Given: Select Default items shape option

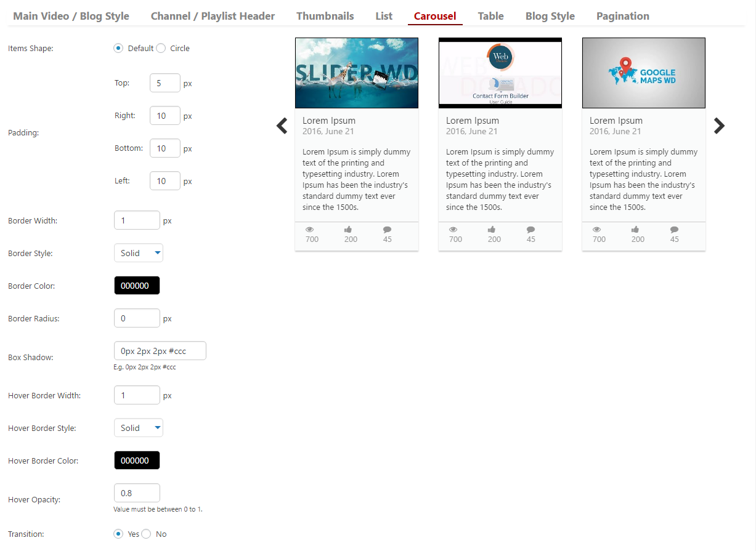Looking at the screenshot, I should tap(118, 48).
